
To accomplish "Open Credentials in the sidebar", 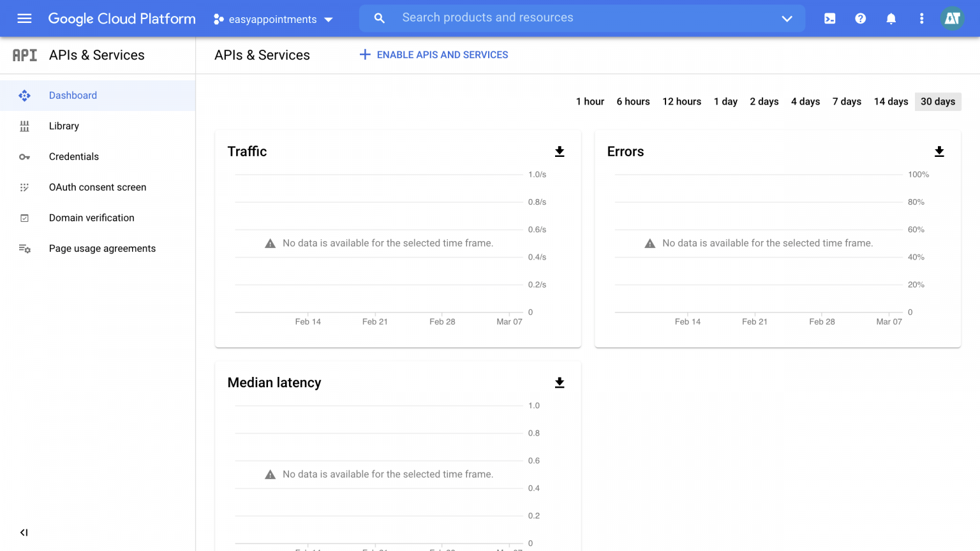I will (x=74, y=157).
